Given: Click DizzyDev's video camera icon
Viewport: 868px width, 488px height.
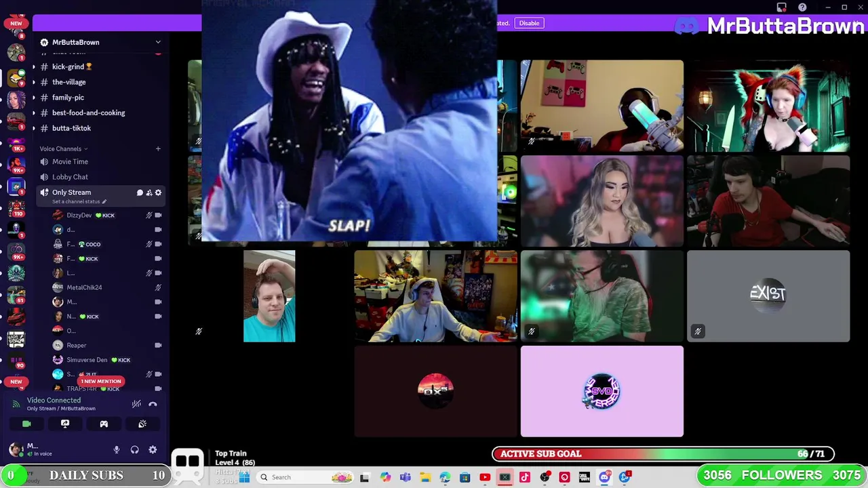Looking at the screenshot, I should click(158, 215).
